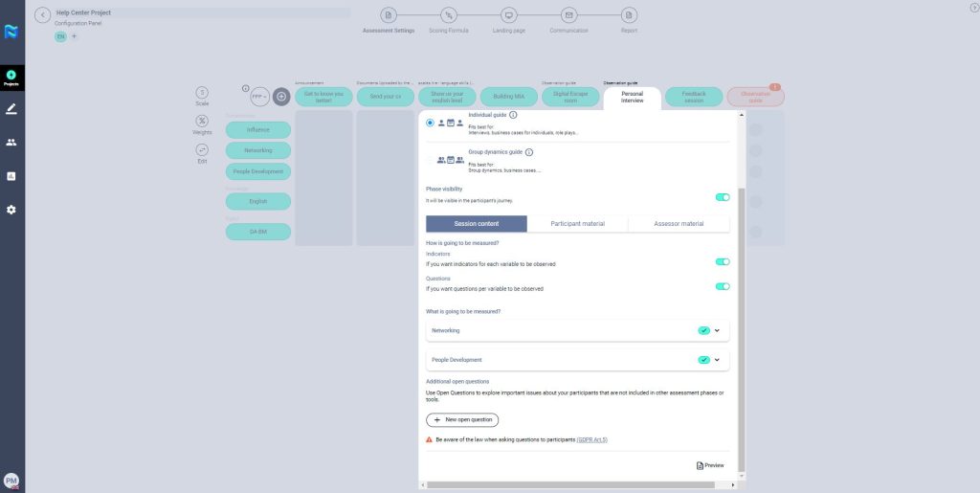Click the back arrow beside Help Center Project

[x=42, y=15]
